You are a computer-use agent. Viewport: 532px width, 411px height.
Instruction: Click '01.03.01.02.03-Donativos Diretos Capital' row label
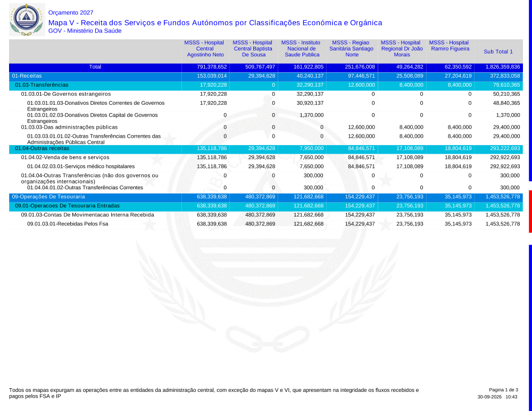pyautogui.click(x=92, y=118)
